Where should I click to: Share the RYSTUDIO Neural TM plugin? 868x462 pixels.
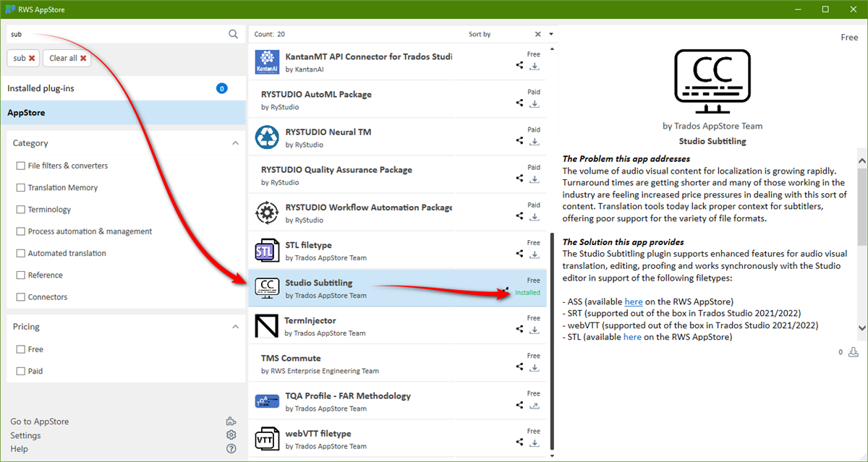tap(519, 140)
